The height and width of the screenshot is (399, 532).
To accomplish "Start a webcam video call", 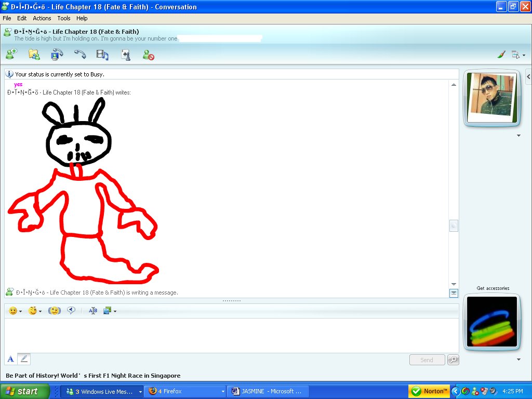I will coord(57,54).
